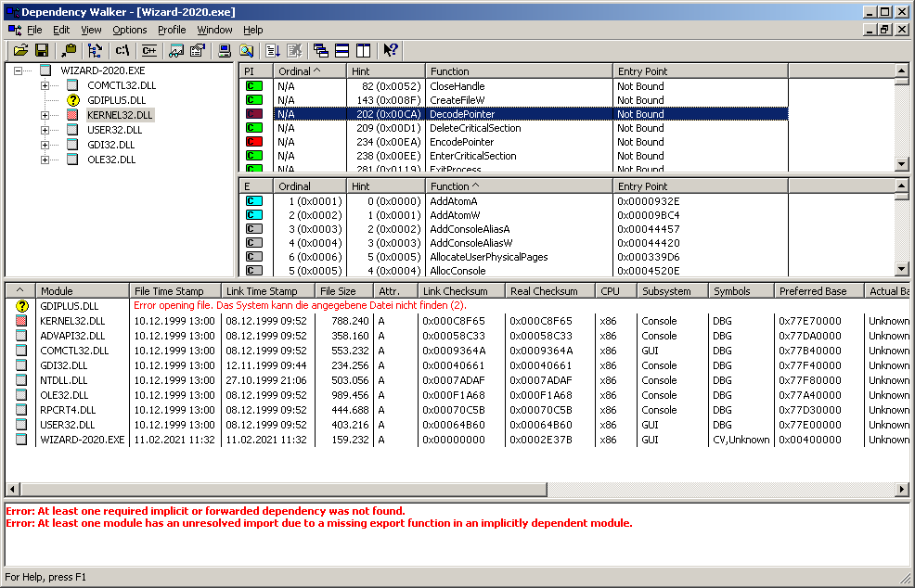The image size is (915, 588).
Task: Click the Tile Vertically toolbar icon
Action: [362, 50]
